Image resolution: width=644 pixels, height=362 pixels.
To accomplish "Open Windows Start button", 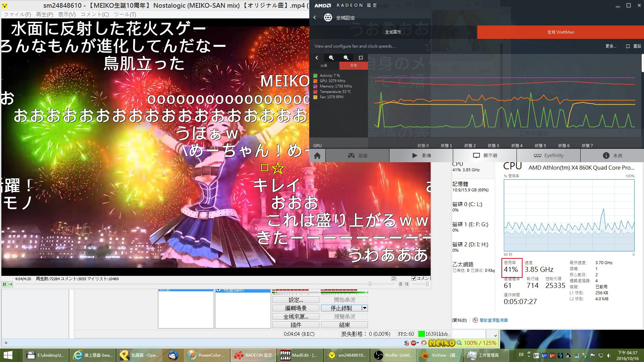I will coord(8,355).
